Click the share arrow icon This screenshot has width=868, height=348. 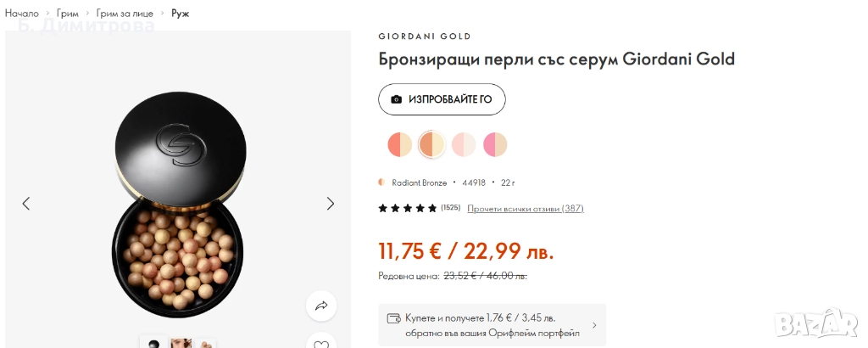coord(322,306)
